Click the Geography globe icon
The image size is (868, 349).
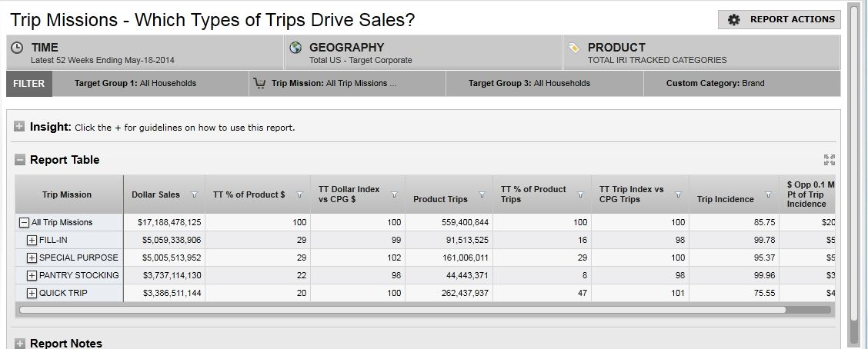[295, 48]
